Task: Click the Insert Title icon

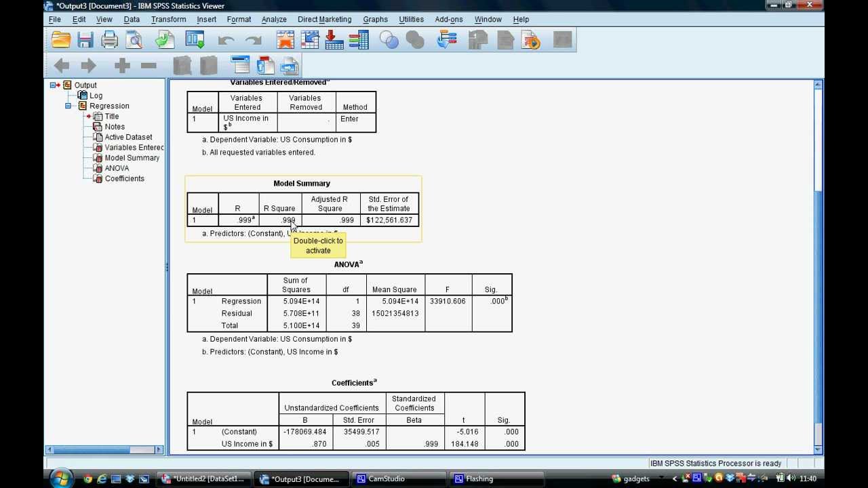Action: 265,65
